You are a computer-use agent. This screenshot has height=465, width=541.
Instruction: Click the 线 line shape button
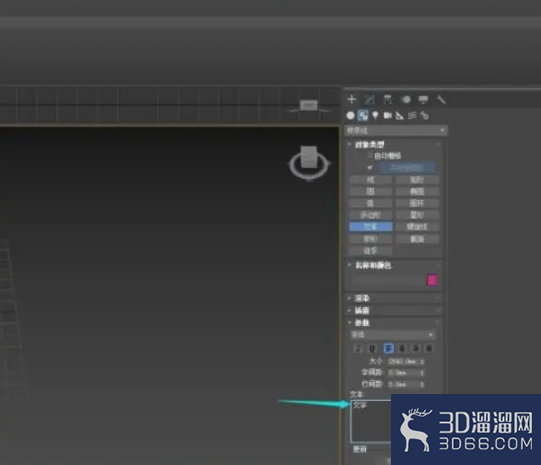click(371, 180)
